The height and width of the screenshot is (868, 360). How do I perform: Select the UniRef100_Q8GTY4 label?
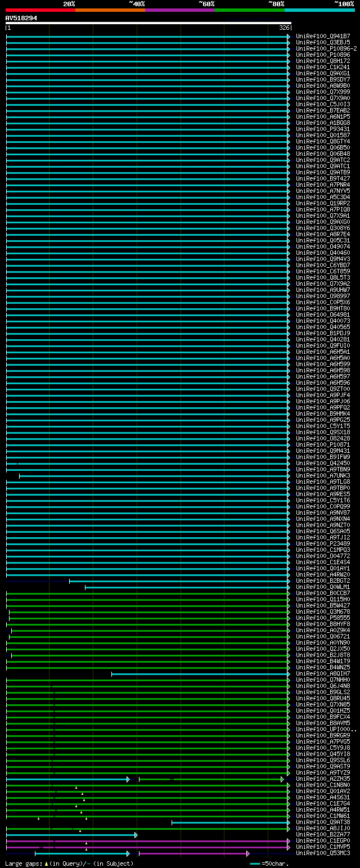click(x=323, y=141)
